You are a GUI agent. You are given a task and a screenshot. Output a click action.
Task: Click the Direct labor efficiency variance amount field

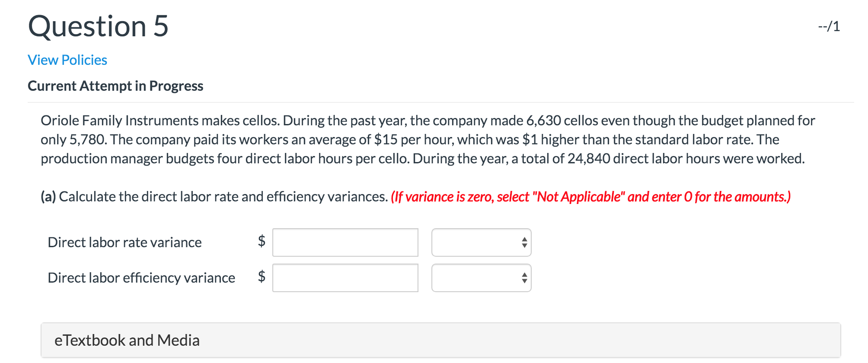(x=345, y=278)
